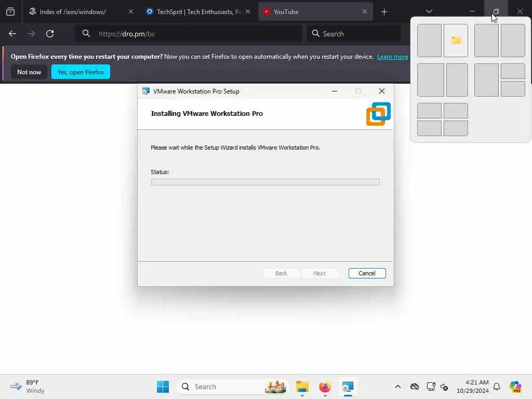Cancel the VMware Workstation Pro installation
This screenshot has height=399, width=532.
coord(367,273)
